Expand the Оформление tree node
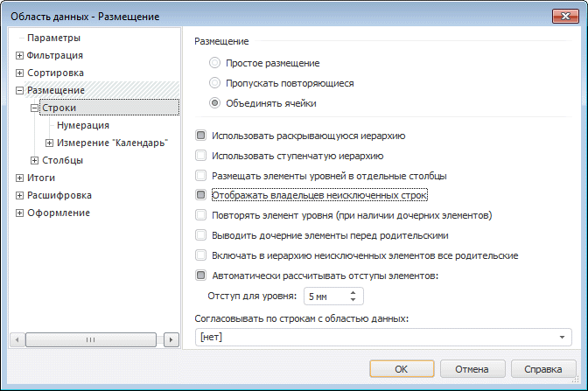 19,213
